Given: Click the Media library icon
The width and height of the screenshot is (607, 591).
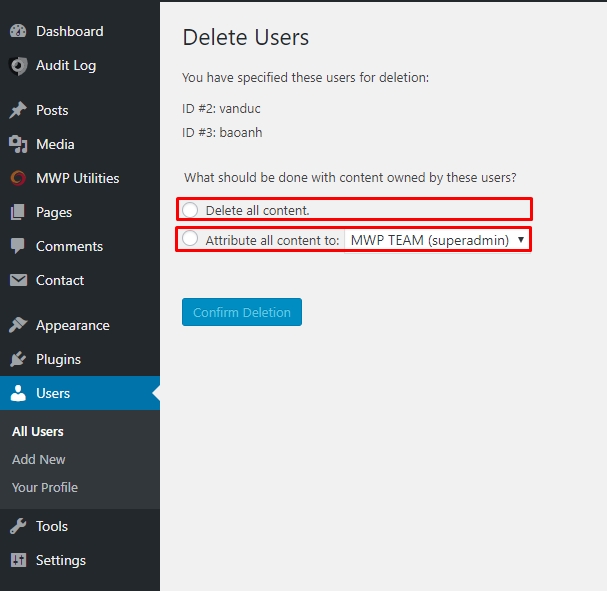Looking at the screenshot, I should click(18, 144).
